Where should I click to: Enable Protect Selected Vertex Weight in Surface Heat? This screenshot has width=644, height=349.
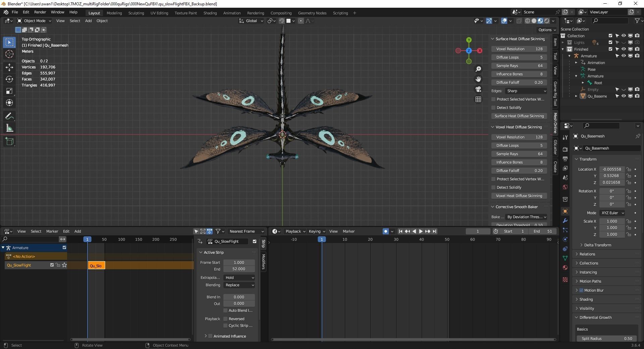point(493,99)
